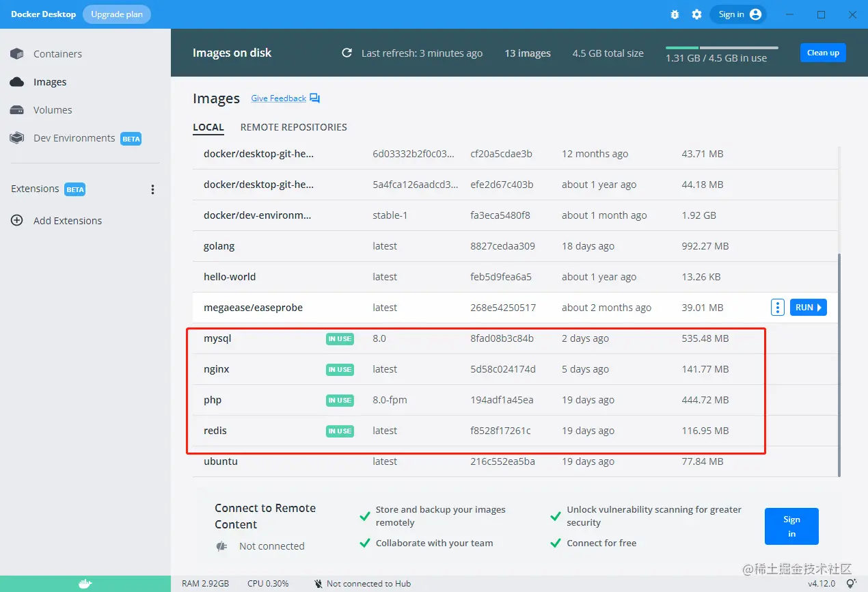Open Containers in the sidebar
868x592 pixels.
[57, 54]
